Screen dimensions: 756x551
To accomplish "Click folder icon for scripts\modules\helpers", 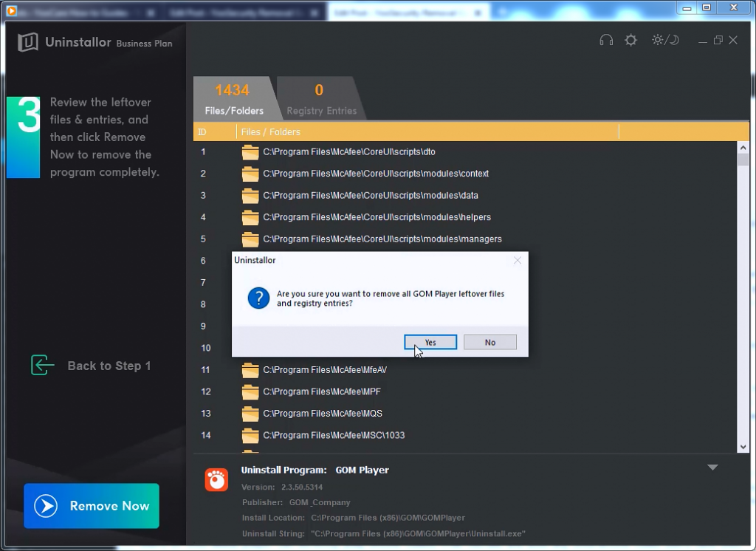I will (250, 218).
